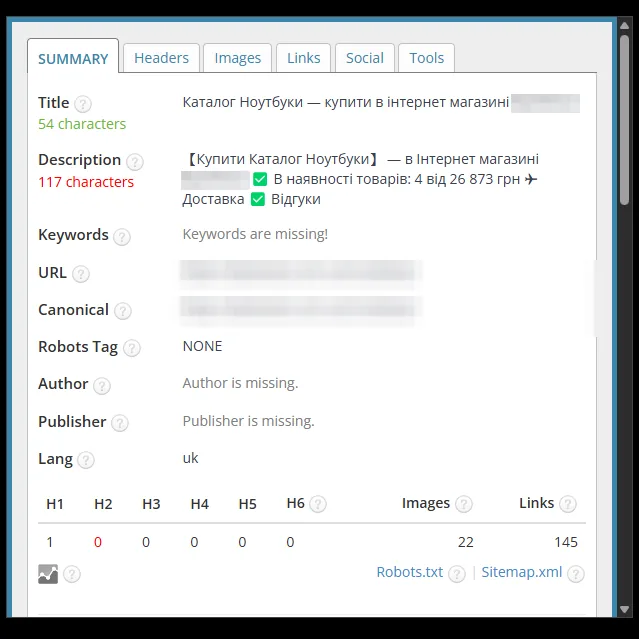Select the Tools tab
Screen dimensions: 639x639
426,58
